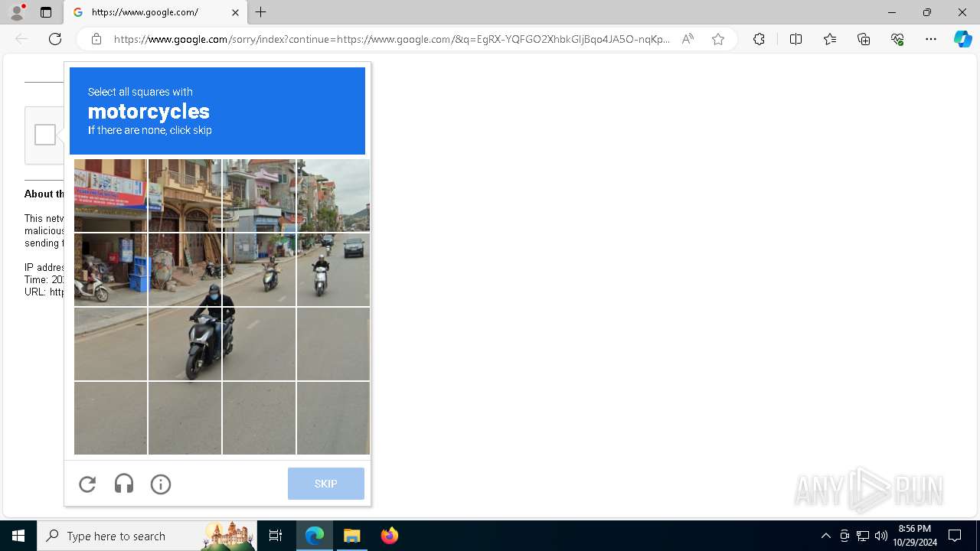The height and width of the screenshot is (551, 980).
Task: Open the Favorites list
Action: point(830,39)
